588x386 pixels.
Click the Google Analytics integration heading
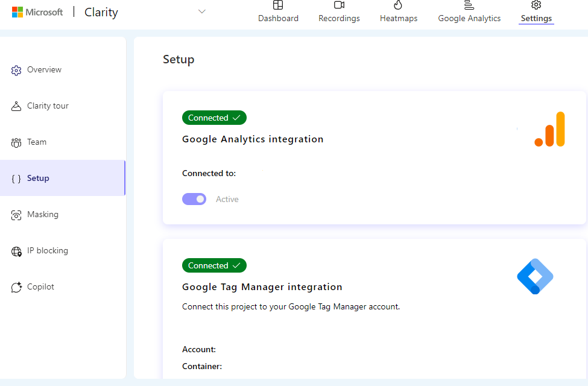(253, 139)
